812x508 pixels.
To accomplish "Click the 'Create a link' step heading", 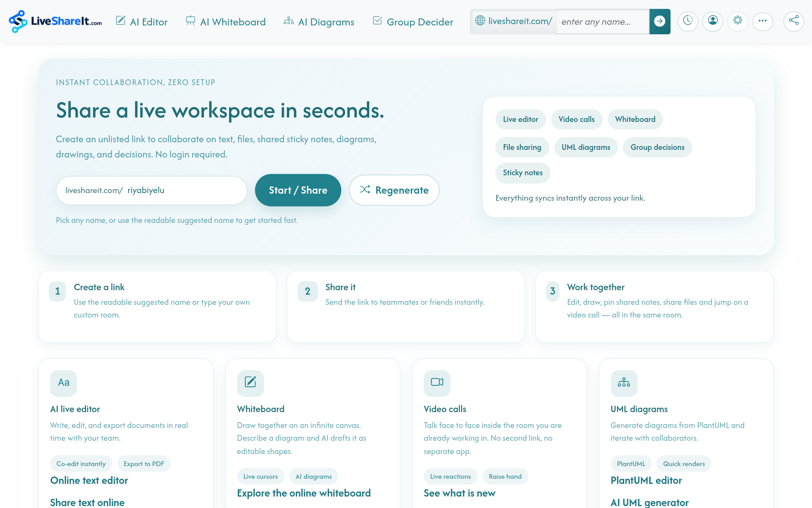I will pos(99,287).
